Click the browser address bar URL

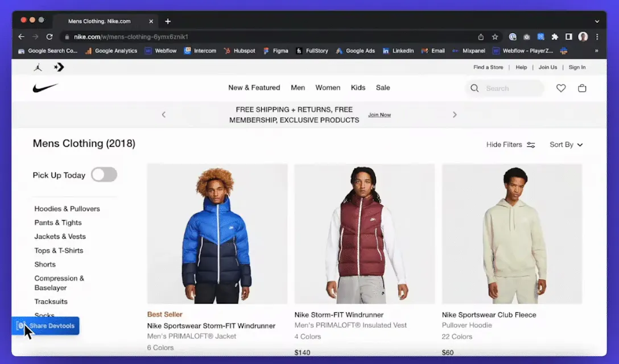131,37
